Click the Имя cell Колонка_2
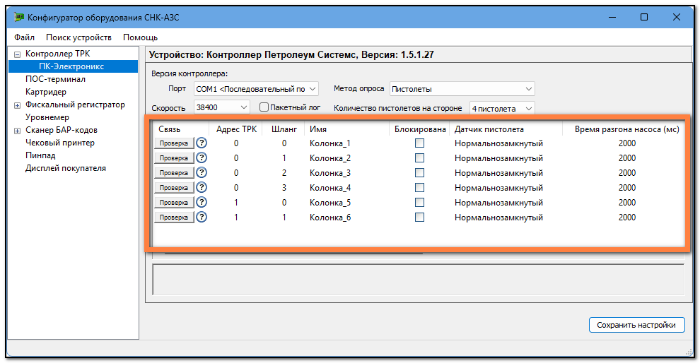The height and width of the screenshot is (363, 700). pyautogui.click(x=330, y=158)
